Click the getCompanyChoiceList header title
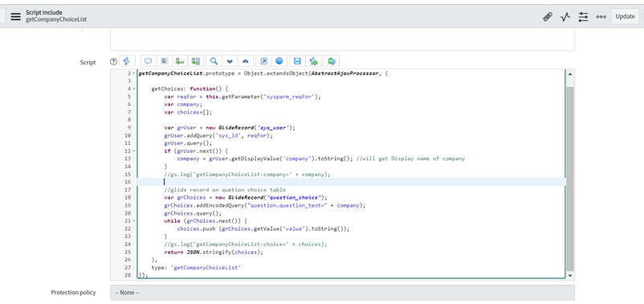644x304 pixels. pos(56,20)
